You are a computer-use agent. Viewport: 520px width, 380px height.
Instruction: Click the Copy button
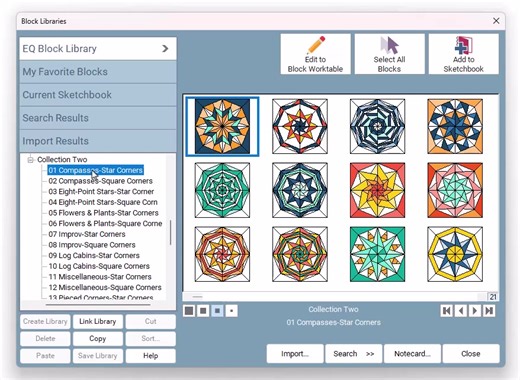click(x=98, y=339)
